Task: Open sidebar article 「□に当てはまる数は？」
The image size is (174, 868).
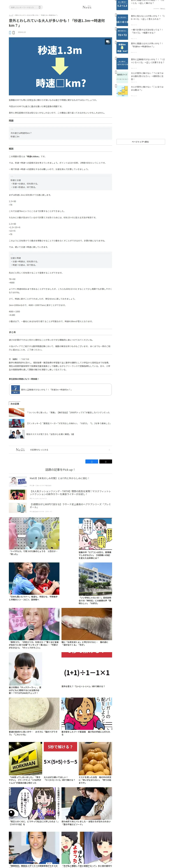Action: point(148,88)
